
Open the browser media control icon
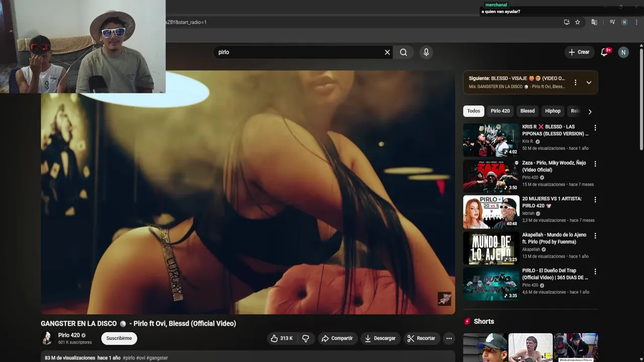612,22
